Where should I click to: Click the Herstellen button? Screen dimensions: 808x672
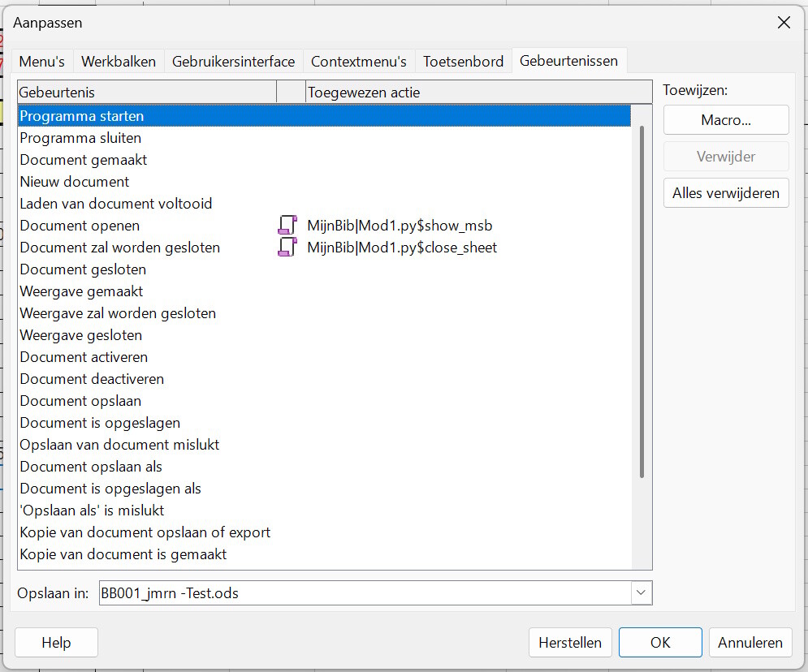click(570, 643)
